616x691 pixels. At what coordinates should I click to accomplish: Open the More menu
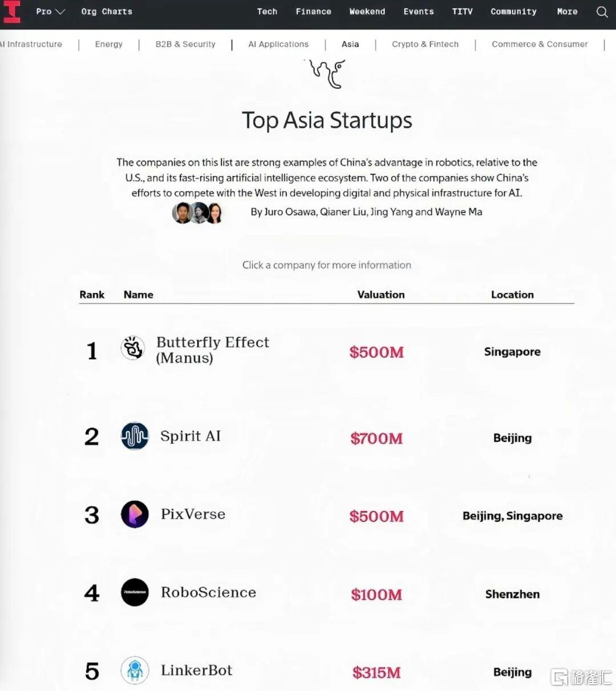(567, 11)
